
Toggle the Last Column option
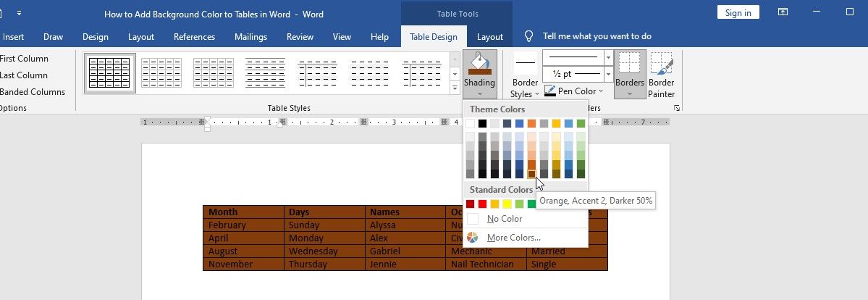[x=24, y=75]
